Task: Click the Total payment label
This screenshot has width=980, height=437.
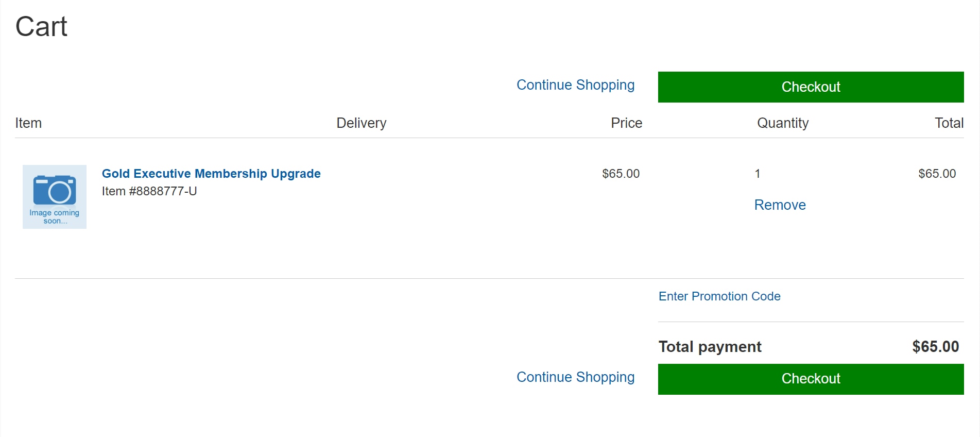Action: (710, 347)
